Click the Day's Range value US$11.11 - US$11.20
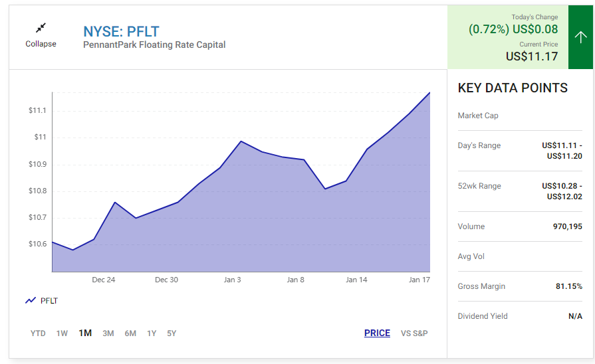The height and width of the screenshot is (364, 595). [x=562, y=151]
